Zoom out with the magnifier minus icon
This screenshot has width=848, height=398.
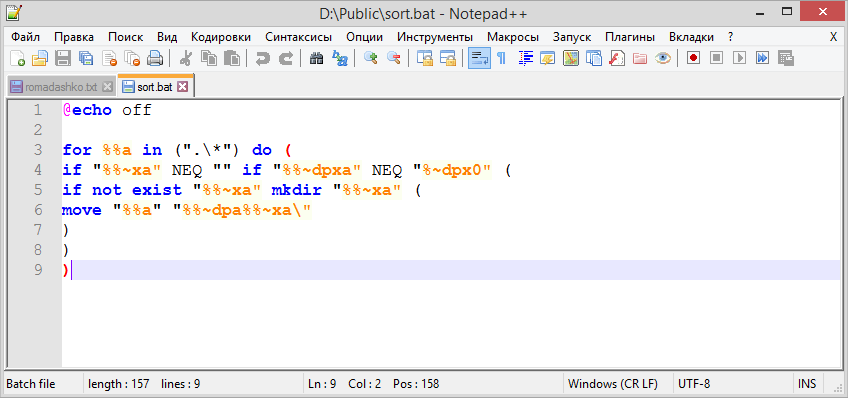pyautogui.click(x=393, y=58)
